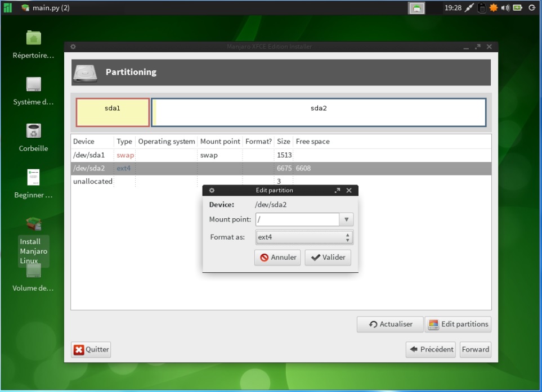This screenshot has width=542, height=392.
Task: Click the 1513 size value for sda1
Action: coord(284,155)
